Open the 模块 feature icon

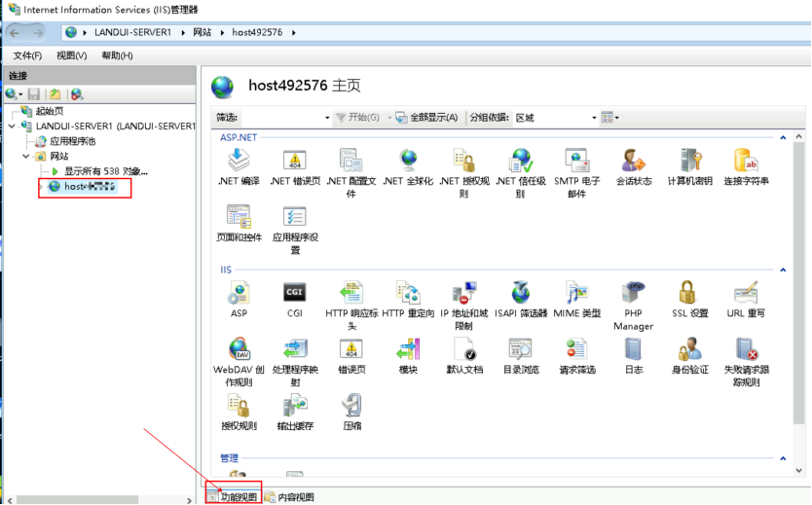(408, 355)
